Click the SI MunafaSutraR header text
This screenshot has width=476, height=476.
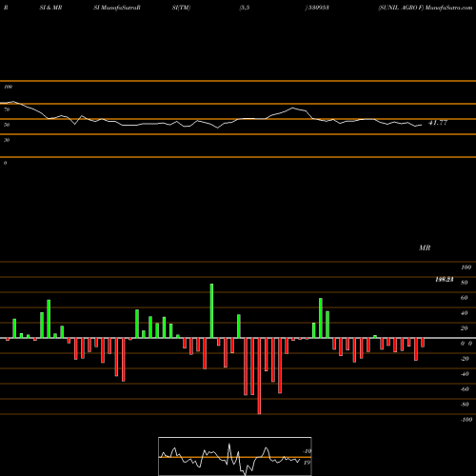(x=117, y=8)
